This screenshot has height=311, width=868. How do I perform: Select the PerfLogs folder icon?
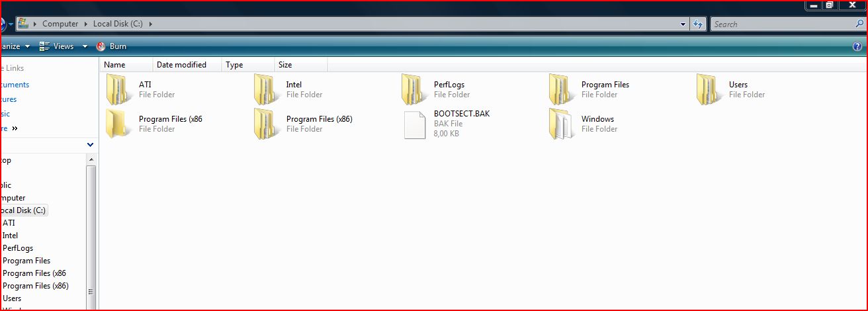click(x=413, y=89)
